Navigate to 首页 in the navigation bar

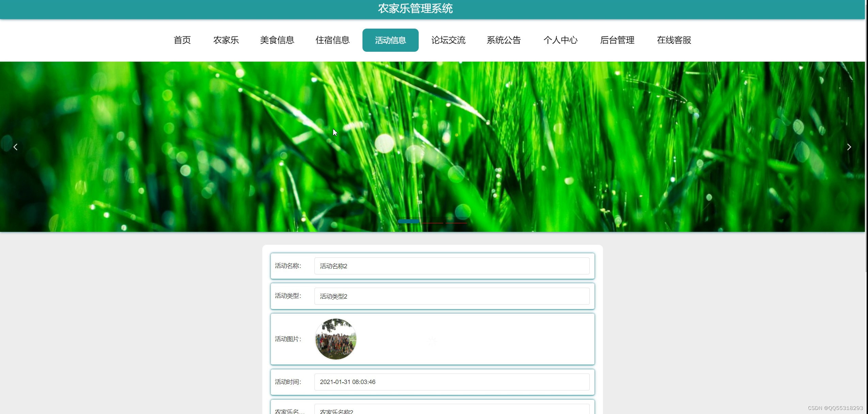(x=182, y=40)
